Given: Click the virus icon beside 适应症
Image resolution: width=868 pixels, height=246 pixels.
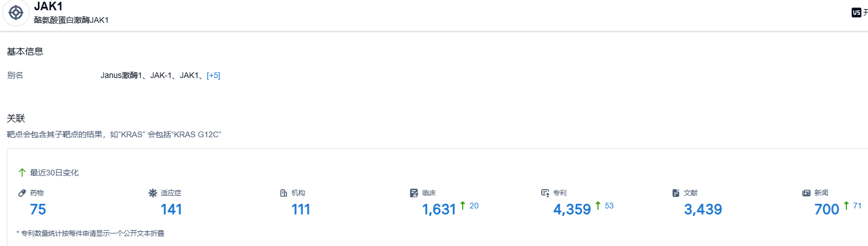Looking at the screenshot, I should pyautogui.click(x=152, y=193).
